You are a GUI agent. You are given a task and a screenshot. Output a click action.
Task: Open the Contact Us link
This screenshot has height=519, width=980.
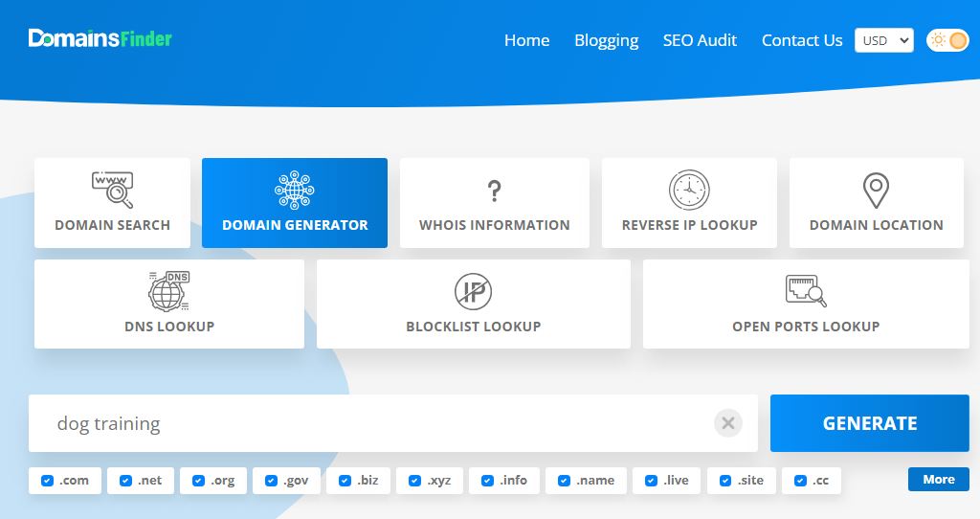(x=802, y=40)
